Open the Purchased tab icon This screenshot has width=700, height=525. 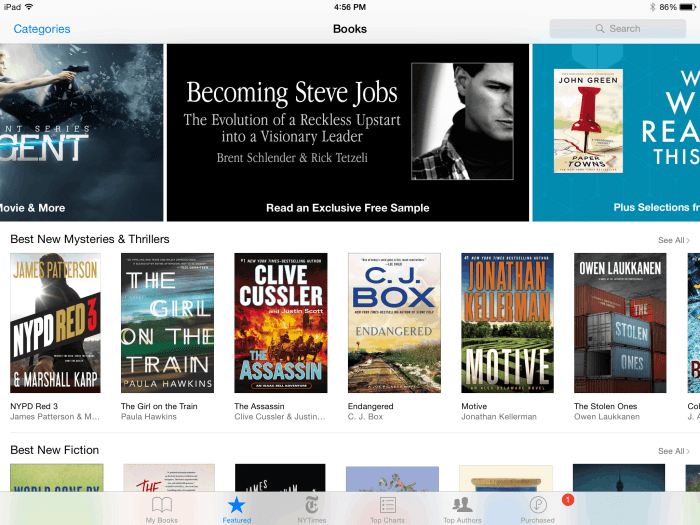[x=538, y=505]
